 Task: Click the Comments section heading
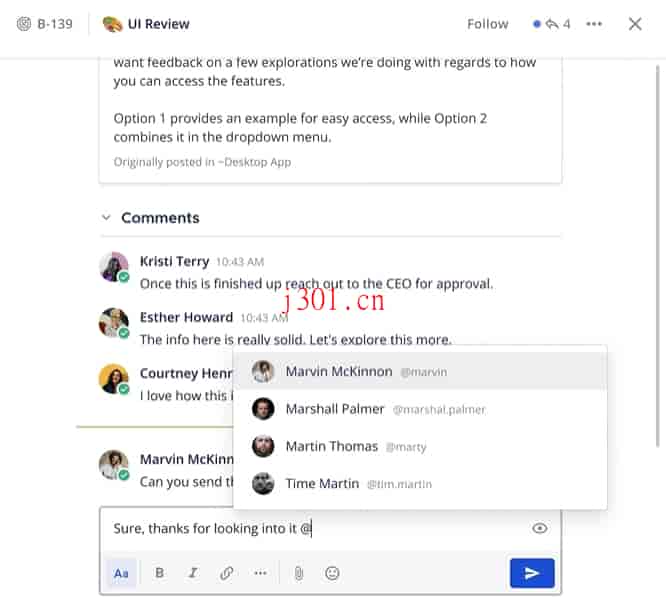point(160,218)
